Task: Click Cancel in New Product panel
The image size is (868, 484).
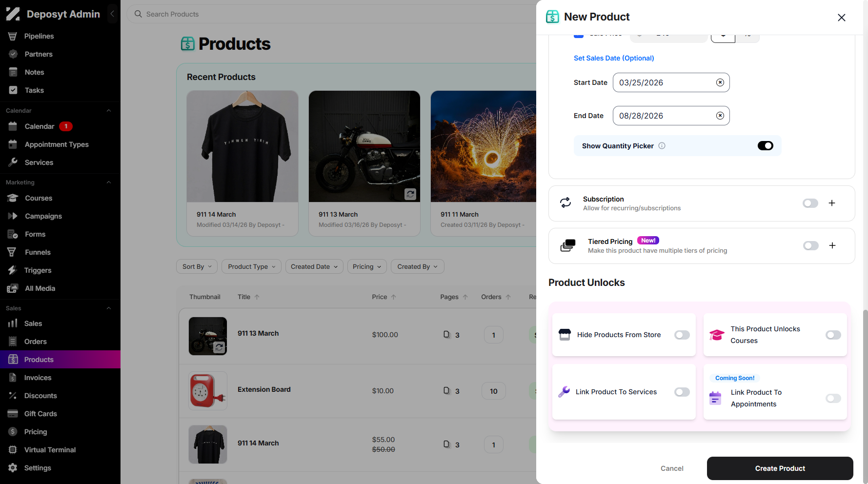Action: 672,468
